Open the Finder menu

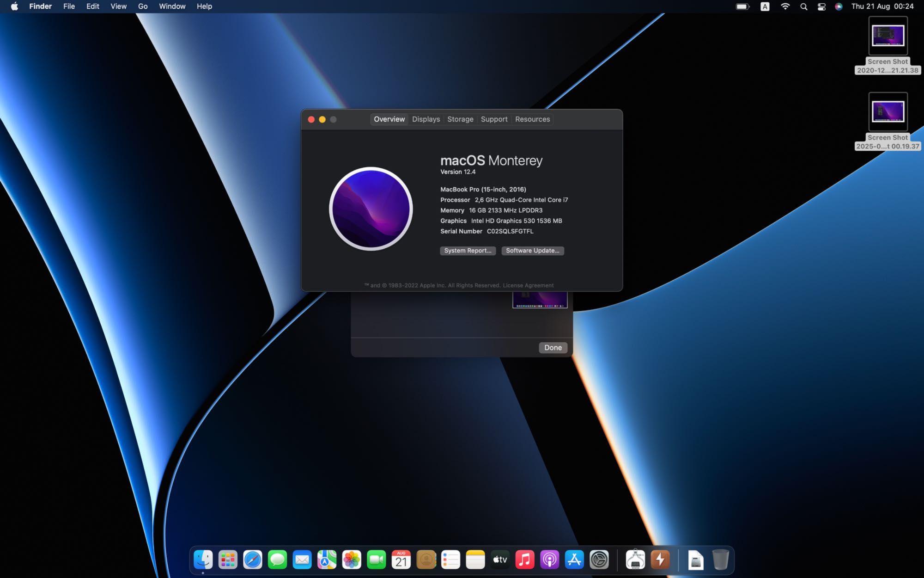(41, 6)
